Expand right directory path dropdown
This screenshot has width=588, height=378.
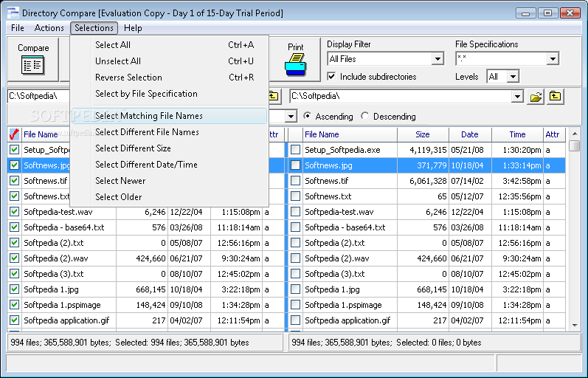coord(517,97)
